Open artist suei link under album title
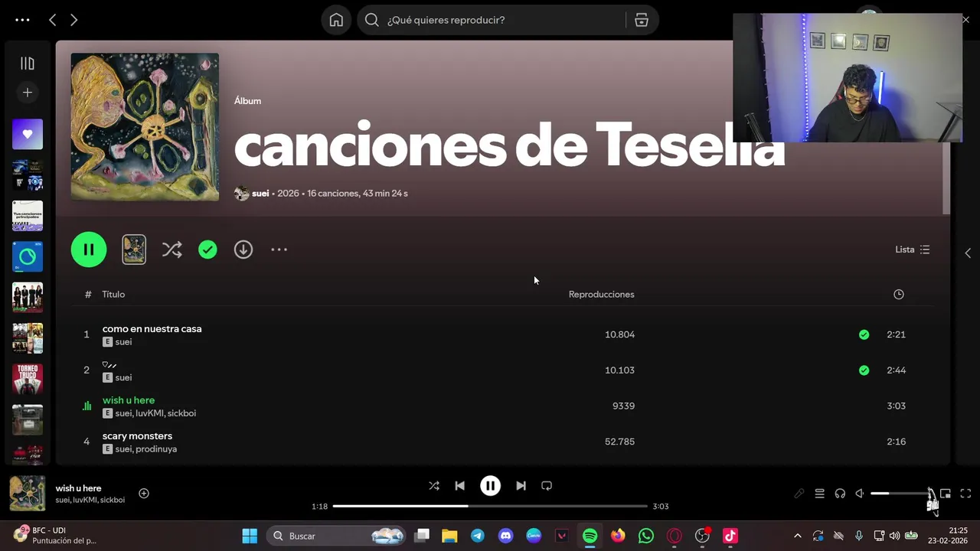The width and height of the screenshot is (980, 551). pyautogui.click(x=260, y=194)
